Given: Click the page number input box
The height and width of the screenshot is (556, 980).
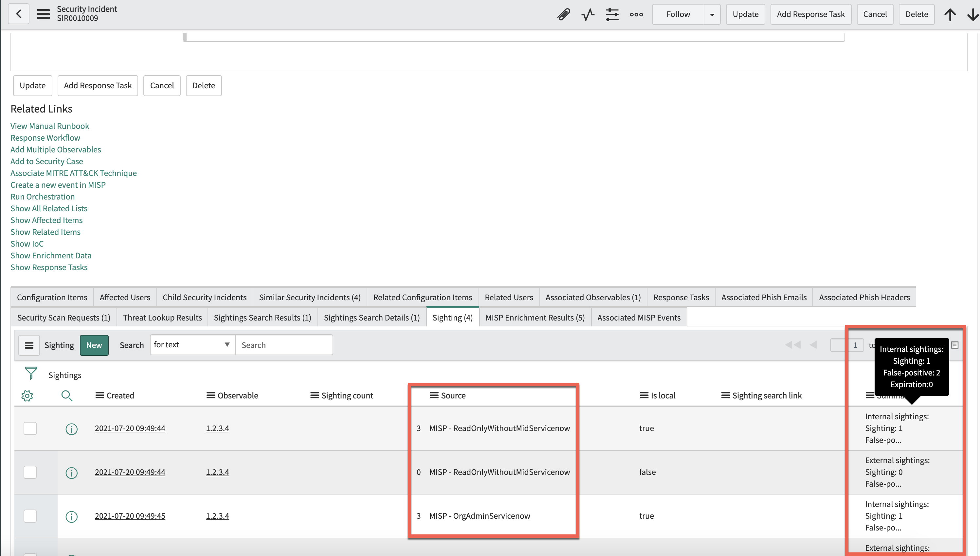Looking at the screenshot, I should pos(847,345).
